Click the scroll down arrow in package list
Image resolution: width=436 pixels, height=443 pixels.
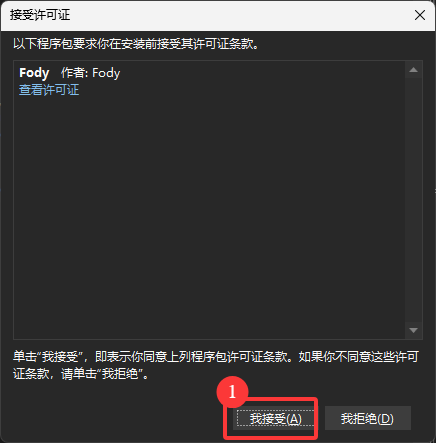413,330
